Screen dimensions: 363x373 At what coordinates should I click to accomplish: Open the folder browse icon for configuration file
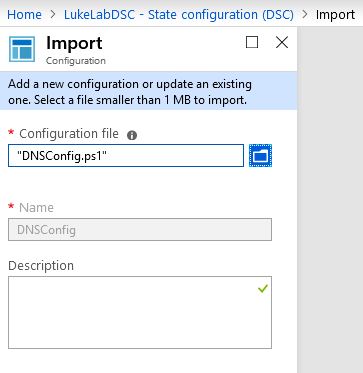260,155
